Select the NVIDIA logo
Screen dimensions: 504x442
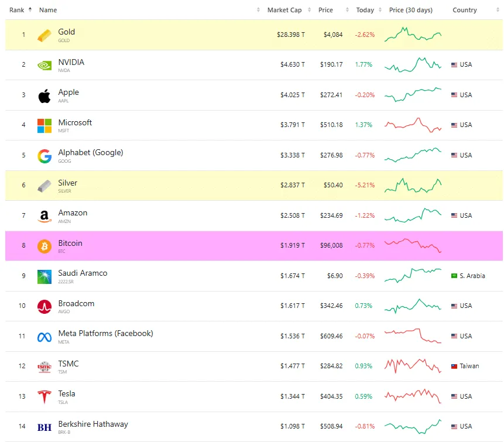coord(45,64)
